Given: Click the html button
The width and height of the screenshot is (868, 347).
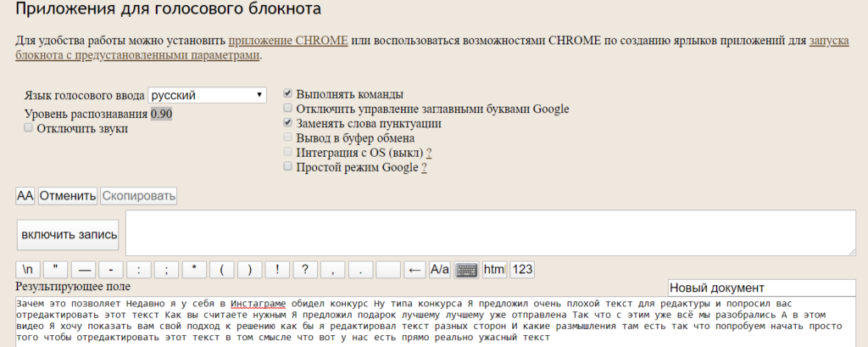Looking at the screenshot, I should (x=494, y=270).
